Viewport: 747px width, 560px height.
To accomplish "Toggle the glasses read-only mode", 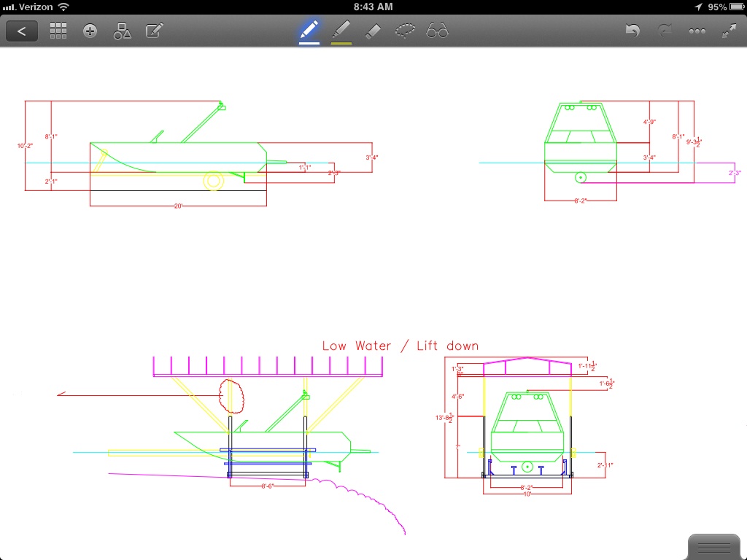I will 437,31.
